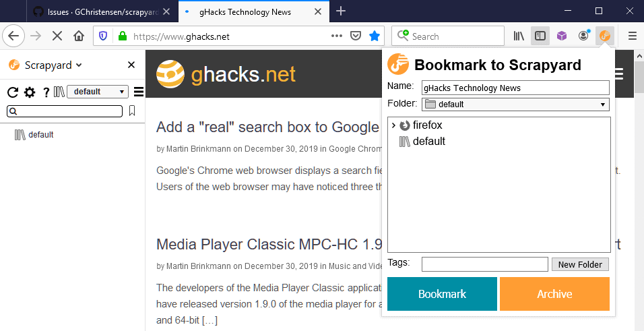Open Scrapyard settings gear
Screen dimensions: 644x331
[30, 92]
